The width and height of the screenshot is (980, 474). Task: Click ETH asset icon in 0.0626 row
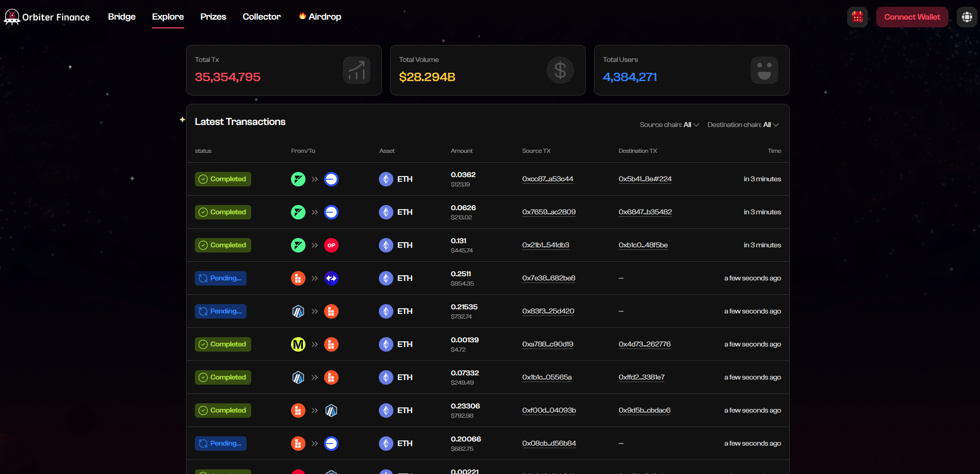(386, 212)
